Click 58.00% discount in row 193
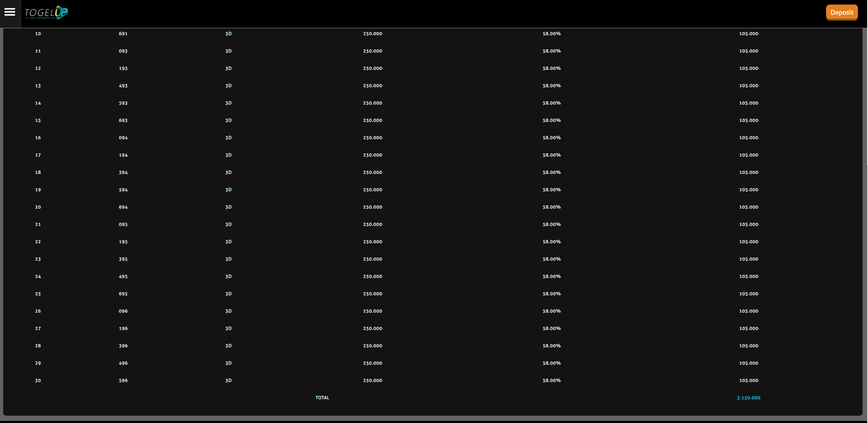 [552, 68]
